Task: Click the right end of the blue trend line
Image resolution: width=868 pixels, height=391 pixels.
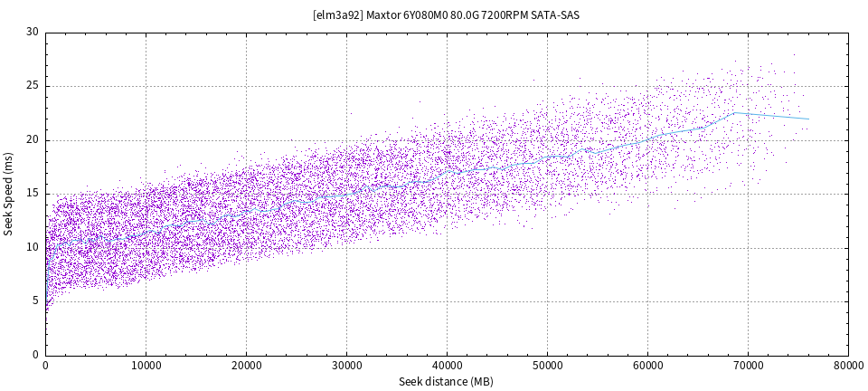Action: [x=807, y=119]
